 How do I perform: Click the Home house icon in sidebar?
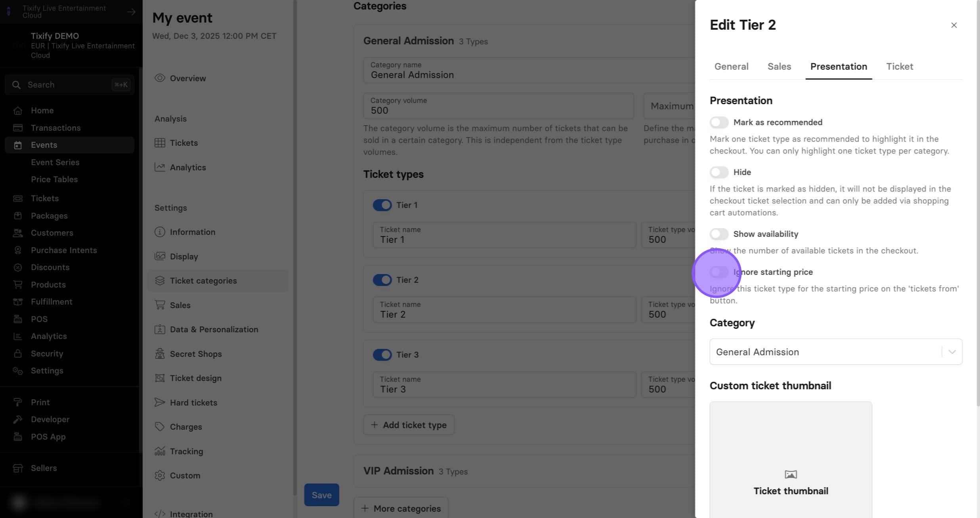point(17,110)
